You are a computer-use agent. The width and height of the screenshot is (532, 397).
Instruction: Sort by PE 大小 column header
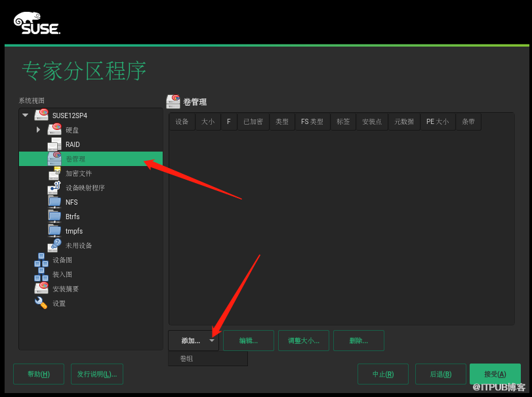click(x=438, y=121)
